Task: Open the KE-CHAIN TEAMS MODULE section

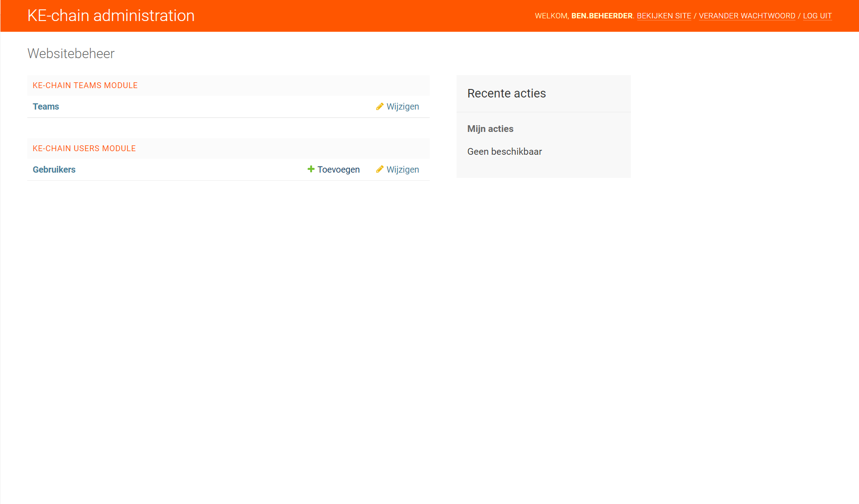Action: click(x=85, y=85)
